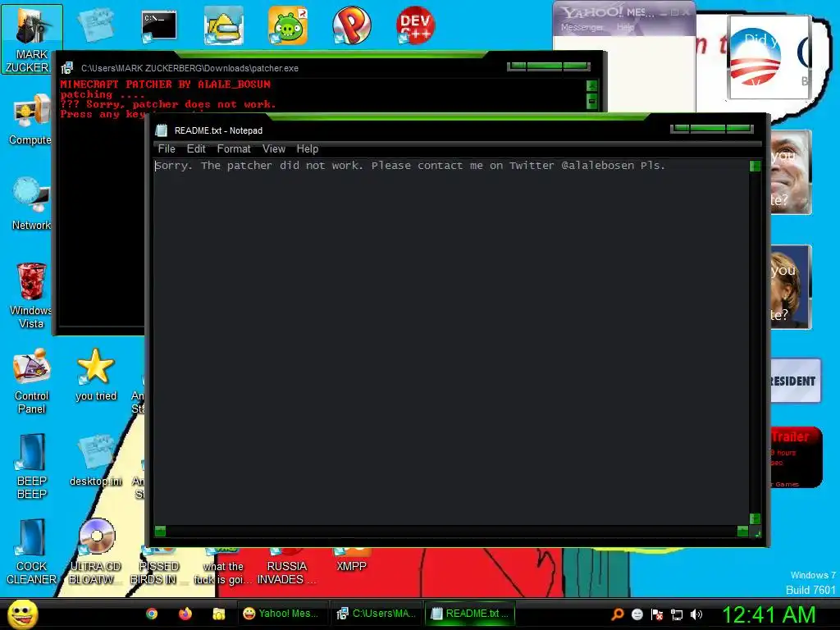Click Notepad vertical scrollbar up arrow
This screenshot has width=840, height=630.
pyautogui.click(x=756, y=166)
